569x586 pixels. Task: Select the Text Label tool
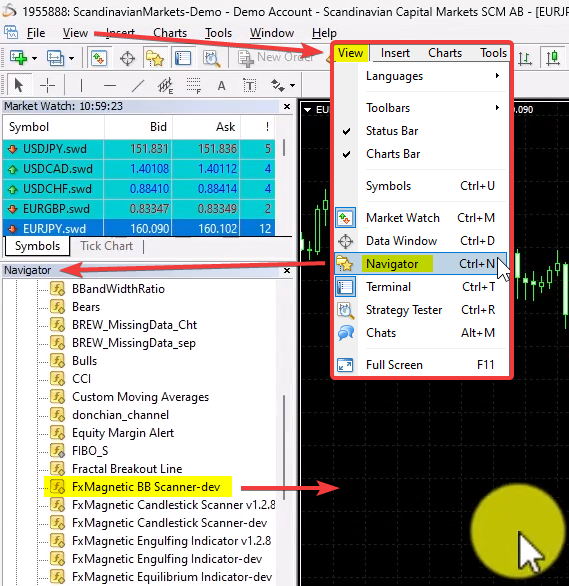[250, 86]
